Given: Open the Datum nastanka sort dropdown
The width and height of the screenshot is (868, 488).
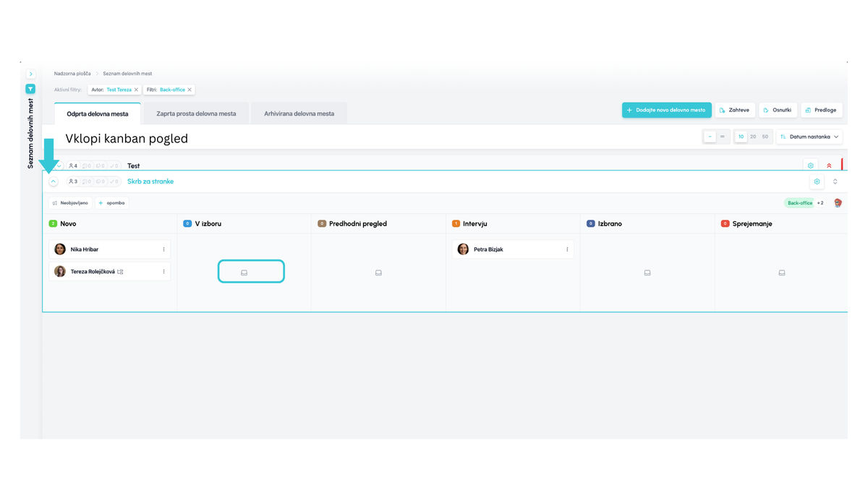Looking at the screenshot, I should [x=809, y=137].
